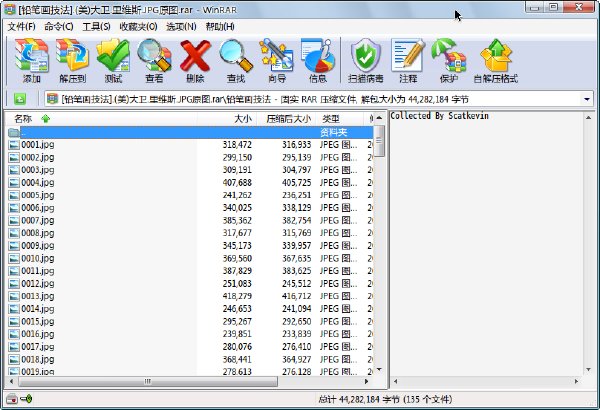
Task: Sort by Type (类型) column header
Action: [339, 119]
